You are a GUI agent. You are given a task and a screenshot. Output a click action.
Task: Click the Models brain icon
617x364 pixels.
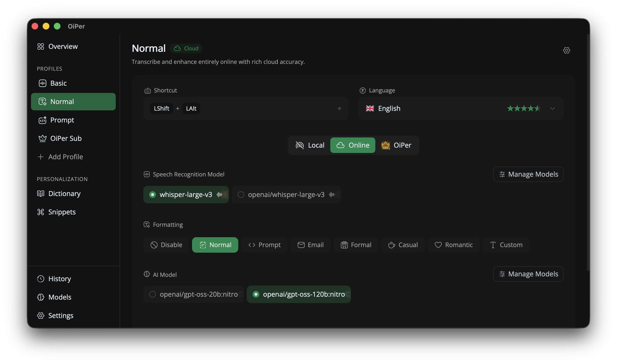40,297
